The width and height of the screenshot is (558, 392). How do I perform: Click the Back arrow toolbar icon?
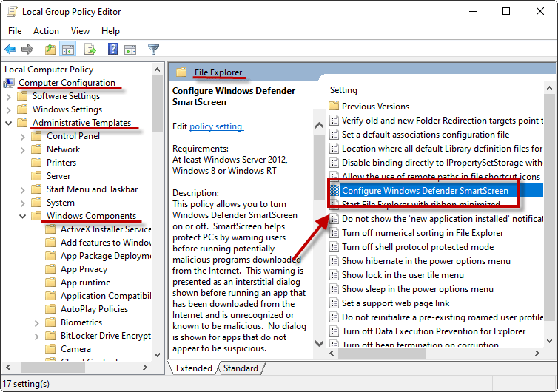(x=10, y=49)
